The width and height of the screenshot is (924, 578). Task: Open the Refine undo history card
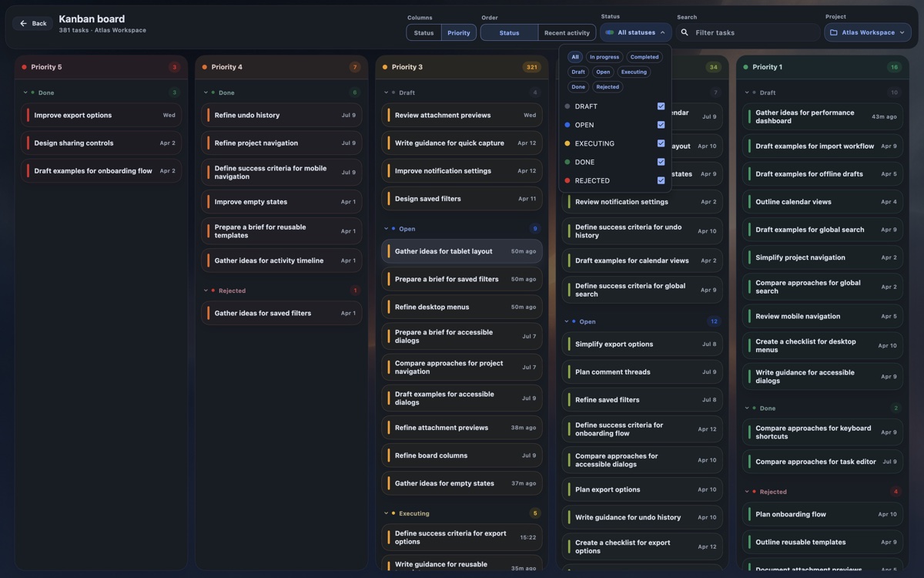point(281,116)
